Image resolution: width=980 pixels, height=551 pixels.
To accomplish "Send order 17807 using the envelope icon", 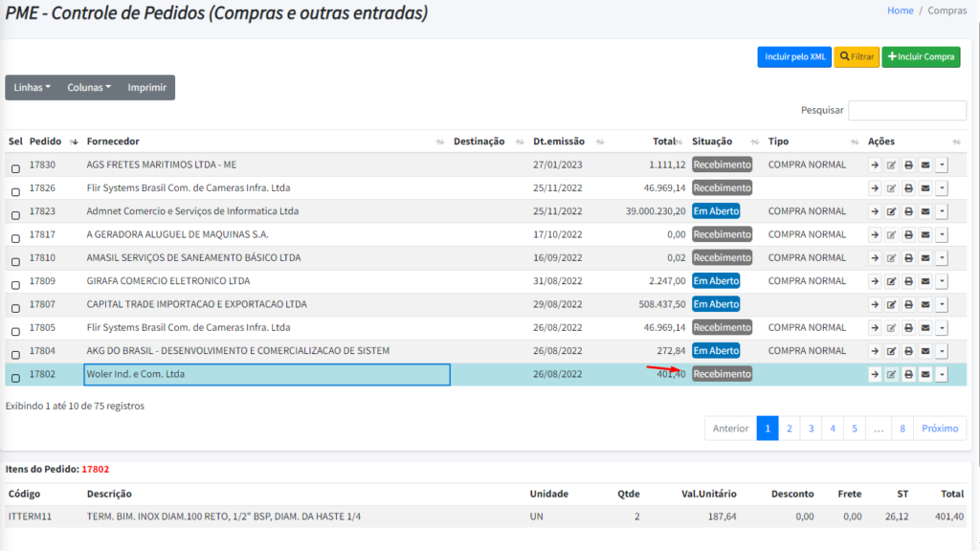I will tap(925, 304).
